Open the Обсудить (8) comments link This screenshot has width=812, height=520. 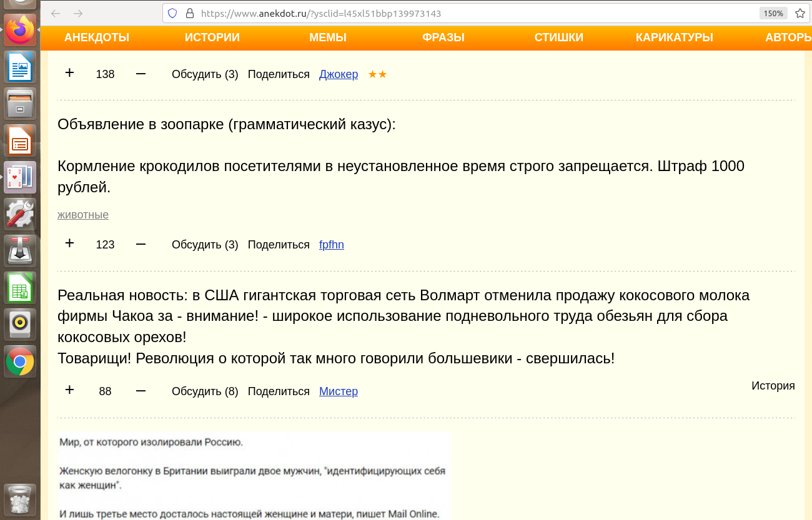205,391
